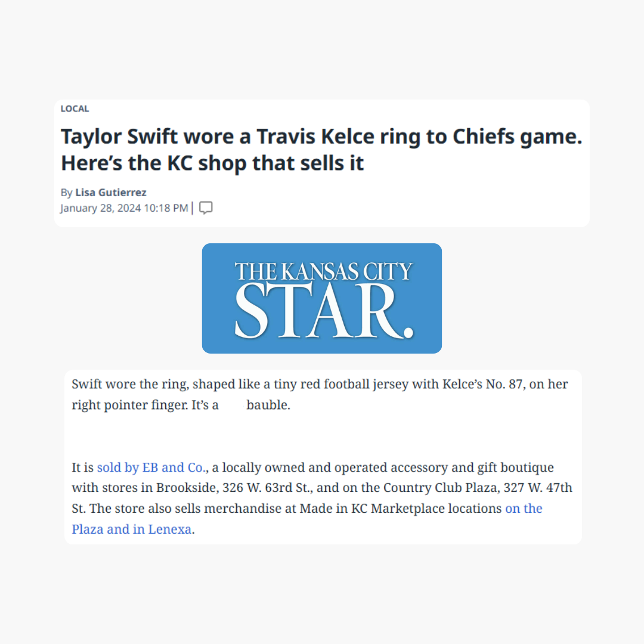Click the "By" label before the author name
This screenshot has height=644, width=644.
pos(67,193)
